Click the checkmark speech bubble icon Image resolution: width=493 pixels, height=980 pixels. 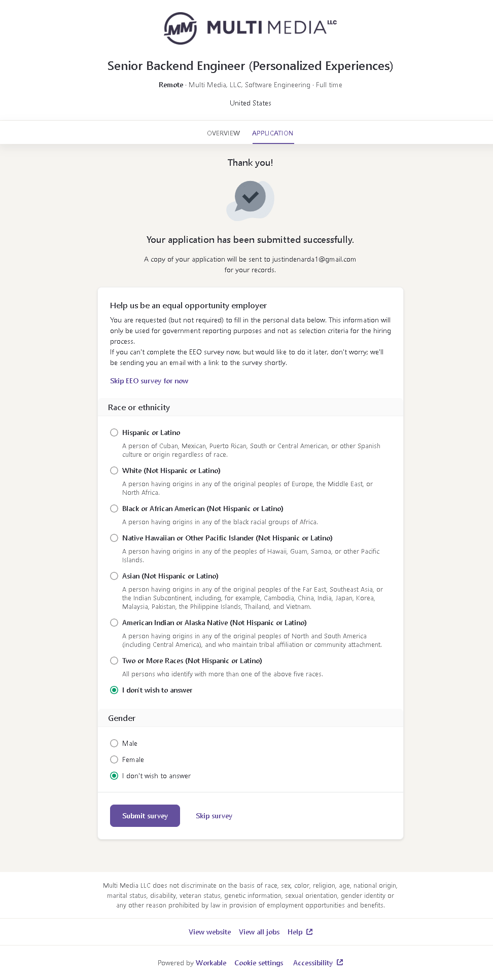pyautogui.click(x=250, y=199)
